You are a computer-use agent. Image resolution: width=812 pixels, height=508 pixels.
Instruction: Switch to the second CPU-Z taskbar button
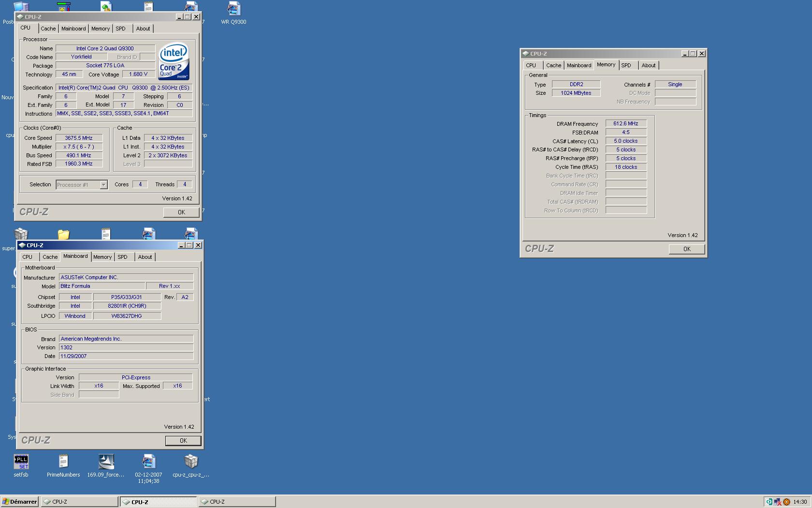159,502
